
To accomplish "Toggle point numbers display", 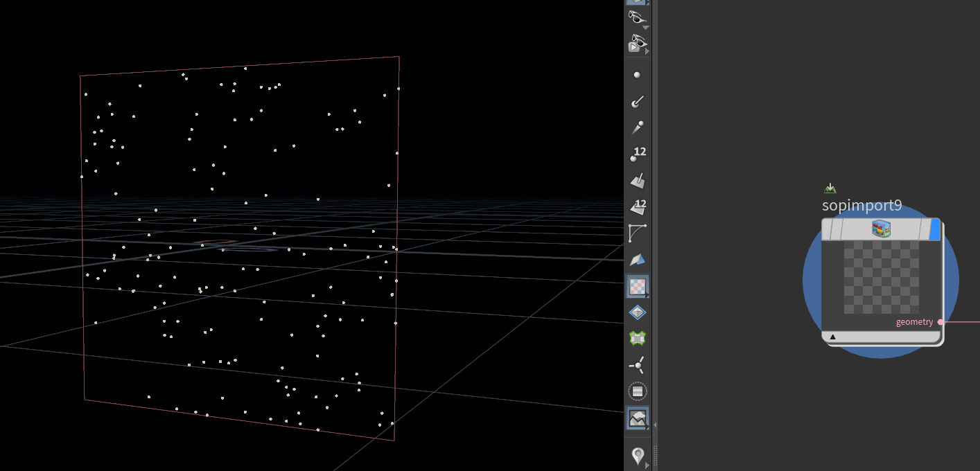I will point(638,154).
